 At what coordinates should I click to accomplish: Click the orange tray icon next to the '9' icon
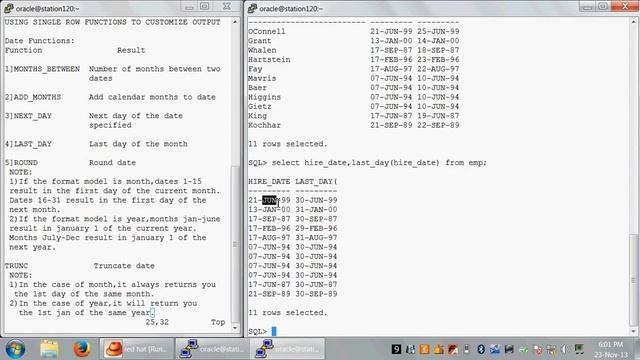424,349
